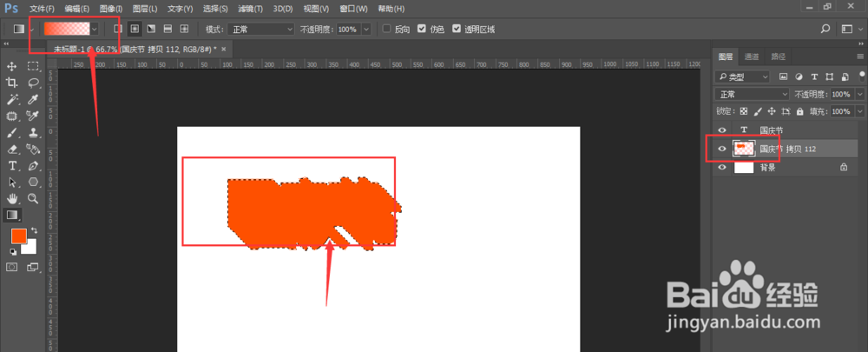
Task: Open the 类型 layer filter dropdown
Action: (742, 76)
